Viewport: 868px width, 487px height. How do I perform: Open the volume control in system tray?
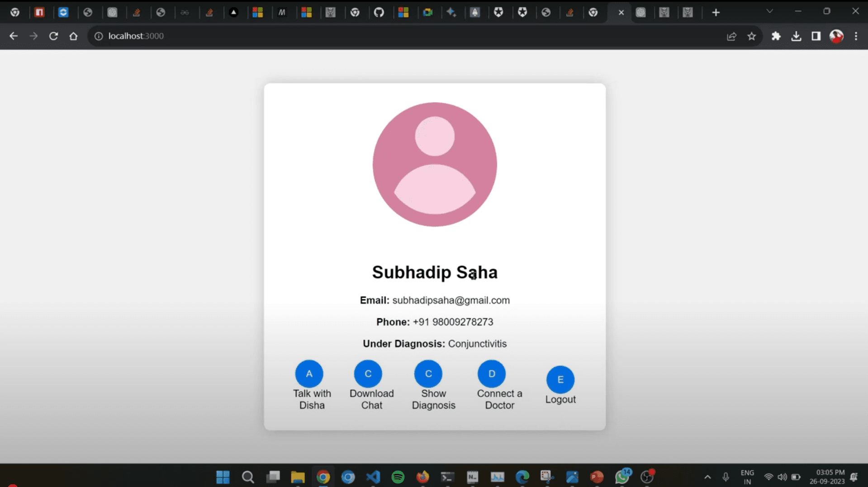pos(782,477)
